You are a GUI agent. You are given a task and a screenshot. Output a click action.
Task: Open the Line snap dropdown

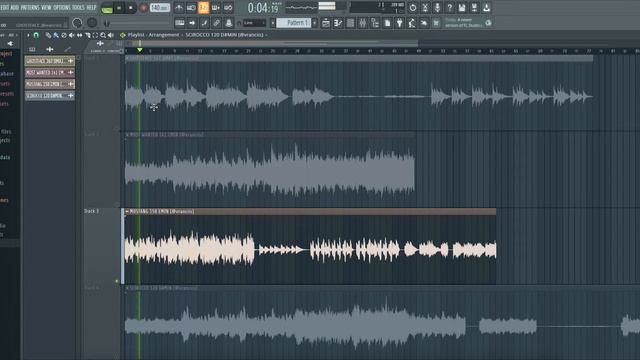(x=254, y=23)
